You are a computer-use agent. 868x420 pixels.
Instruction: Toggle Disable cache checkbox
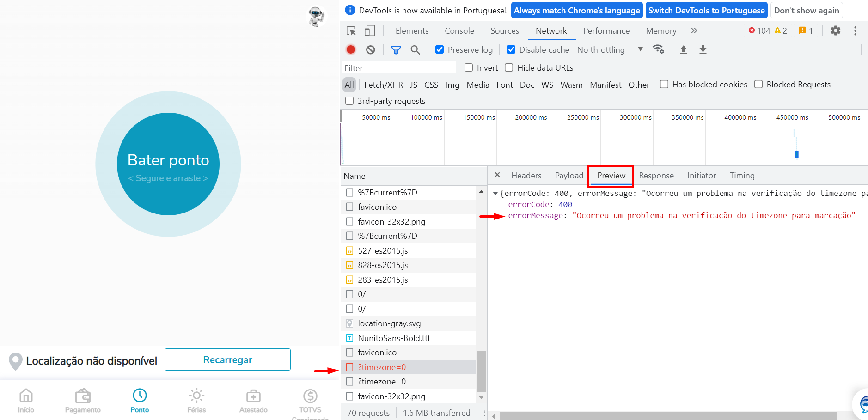tap(511, 49)
